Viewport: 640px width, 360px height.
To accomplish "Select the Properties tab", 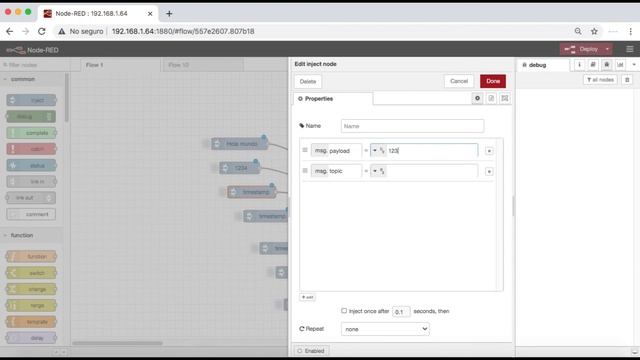I will tap(333, 99).
